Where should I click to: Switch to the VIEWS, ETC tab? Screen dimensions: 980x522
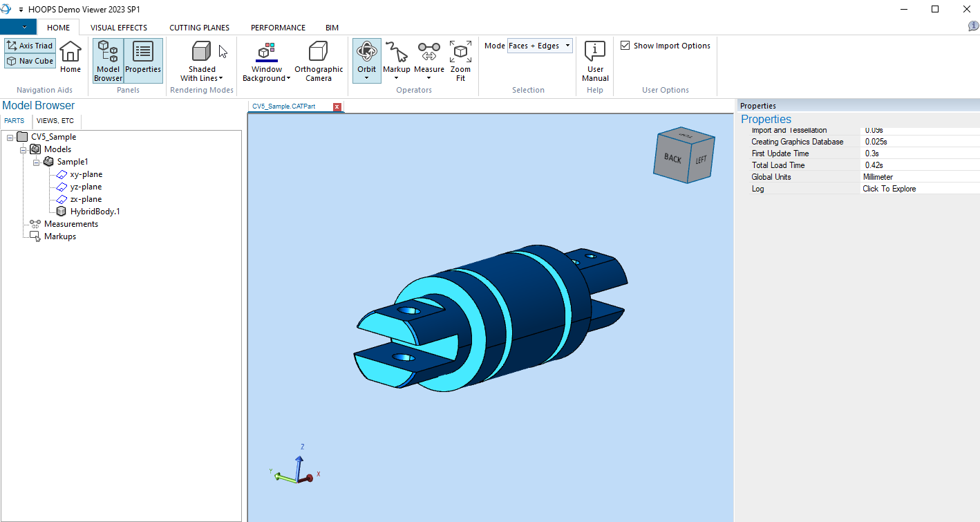click(x=55, y=121)
